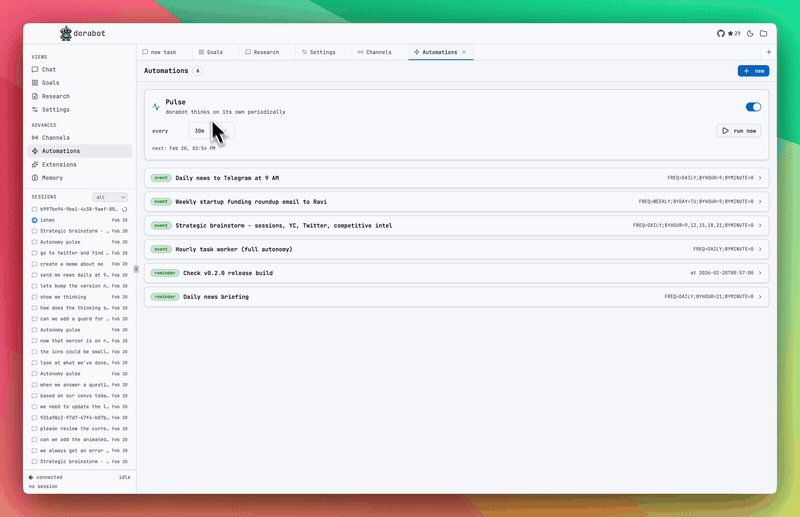Open the sessions filter 'all' dropdown
800x517 pixels.
(x=110, y=197)
